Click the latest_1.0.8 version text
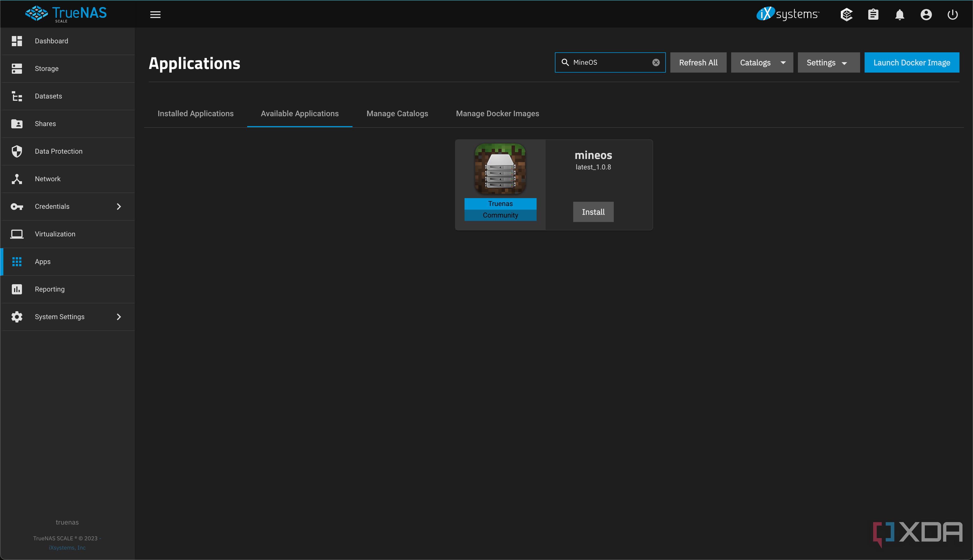 593,167
